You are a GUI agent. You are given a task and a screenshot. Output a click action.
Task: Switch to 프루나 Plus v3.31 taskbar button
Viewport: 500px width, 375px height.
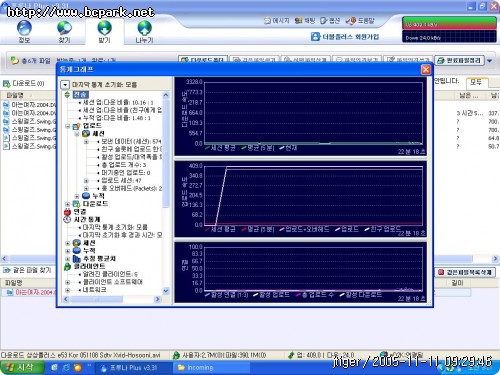[x=132, y=368]
